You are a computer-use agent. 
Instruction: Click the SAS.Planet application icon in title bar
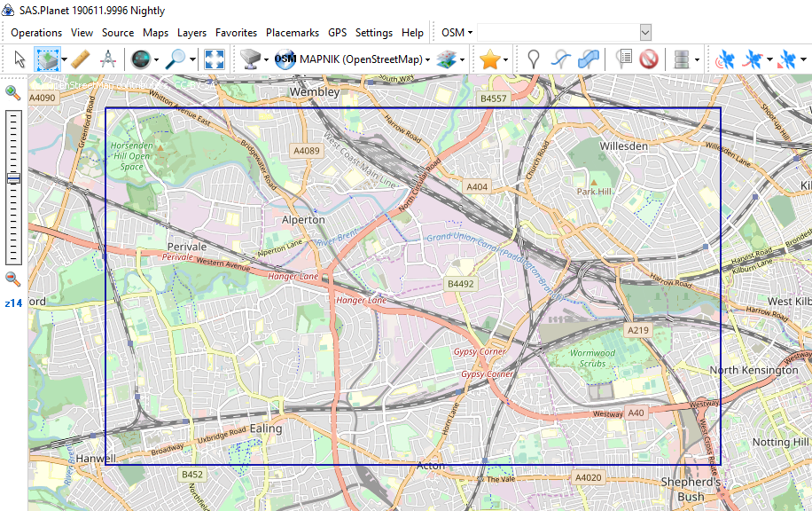coord(8,11)
